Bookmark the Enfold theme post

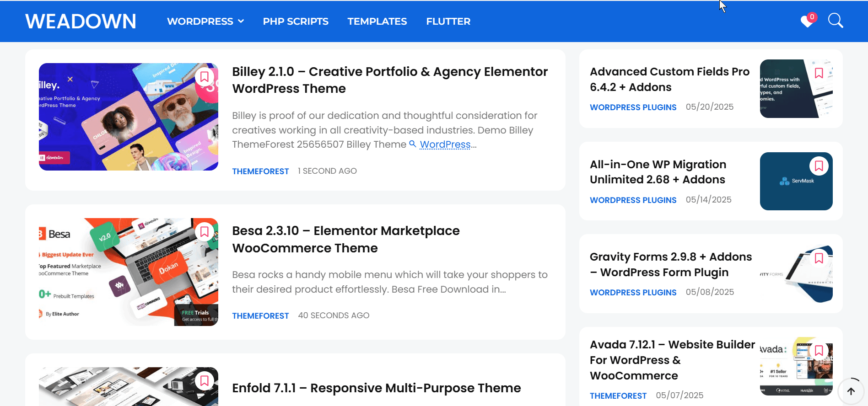[205, 380]
